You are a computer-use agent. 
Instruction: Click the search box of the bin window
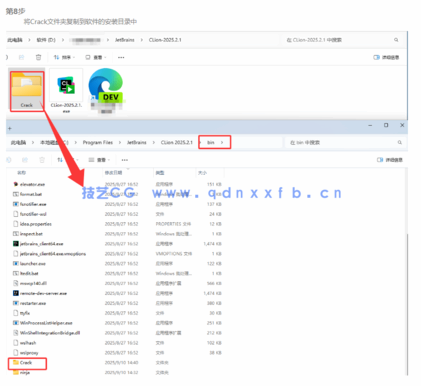click(345, 142)
